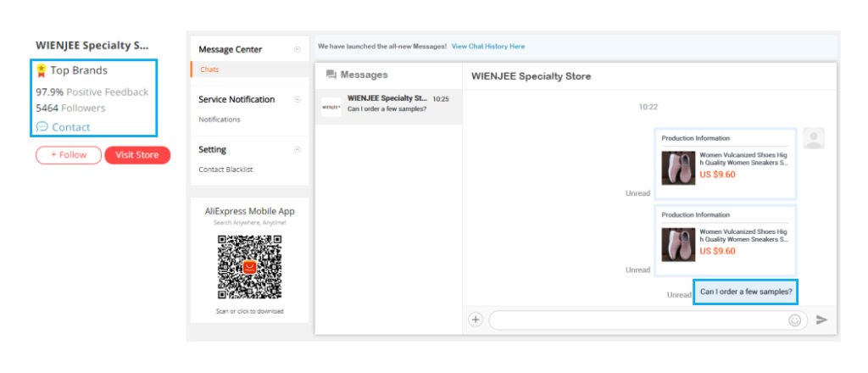Click 'Scan or click to download' text
This screenshot has width=868, height=373.
(250, 311)
